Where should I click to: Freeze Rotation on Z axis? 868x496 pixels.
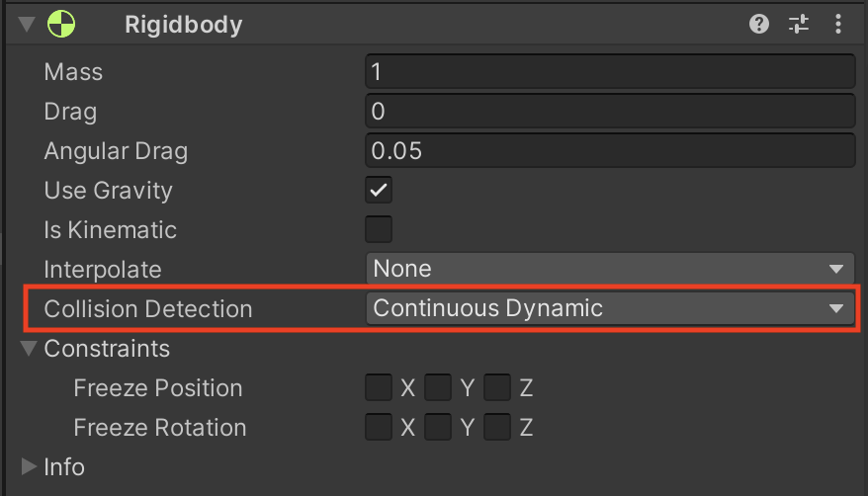[497, 427]
